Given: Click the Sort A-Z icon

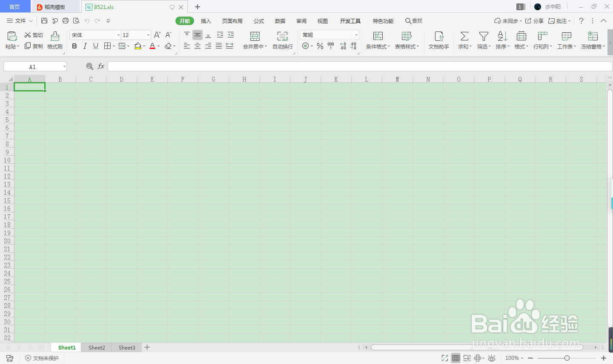Looking at the screenshot, I should click(502, 37).
